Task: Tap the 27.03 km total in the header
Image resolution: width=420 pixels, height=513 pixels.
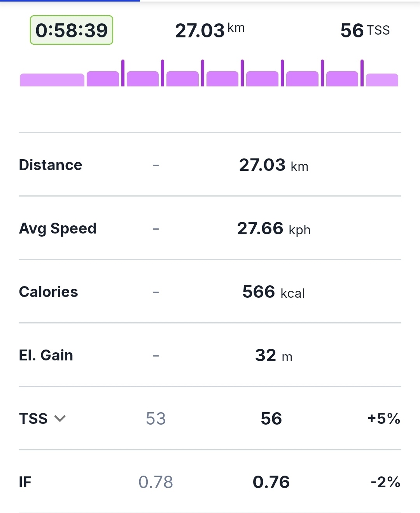Action: click(210, 30)
